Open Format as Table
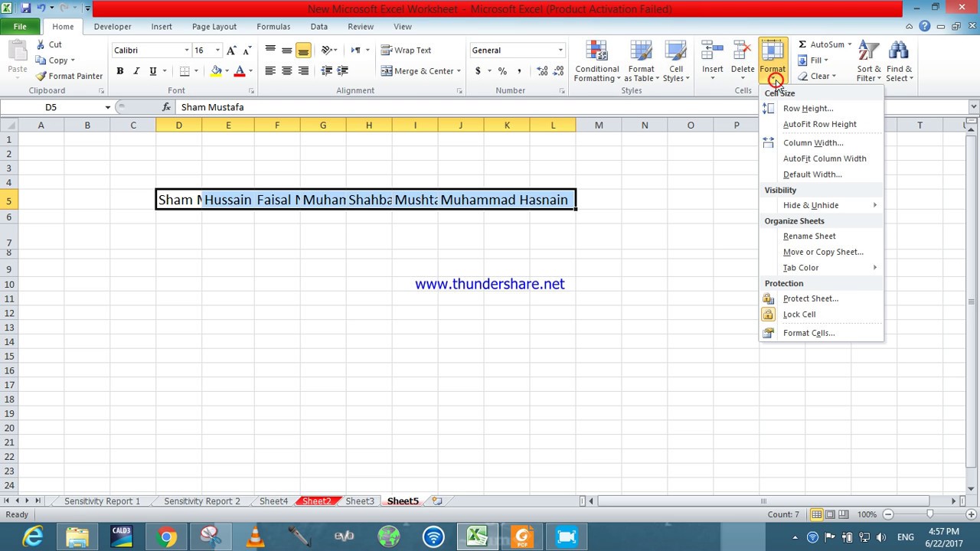980x551 pixels. [x=641, y=61]
